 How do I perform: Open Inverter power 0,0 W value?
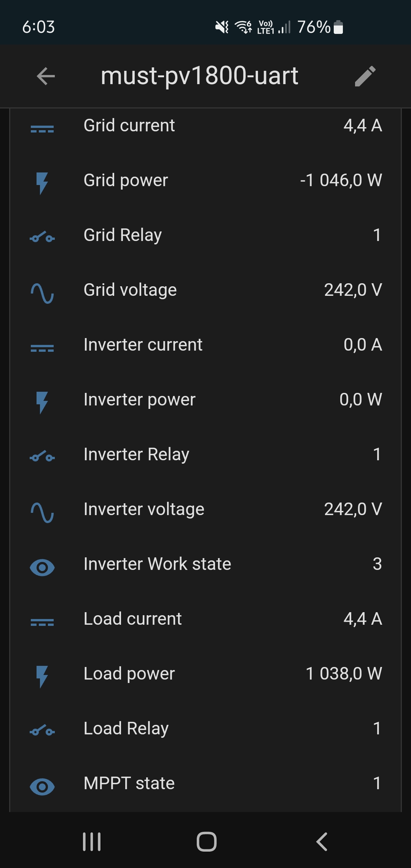(x=360, y=400)
